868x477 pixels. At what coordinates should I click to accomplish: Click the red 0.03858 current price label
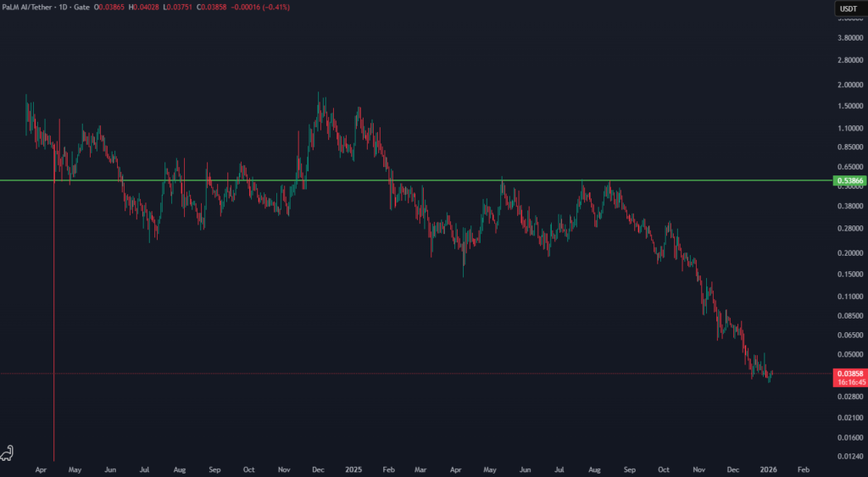point(850,373)
